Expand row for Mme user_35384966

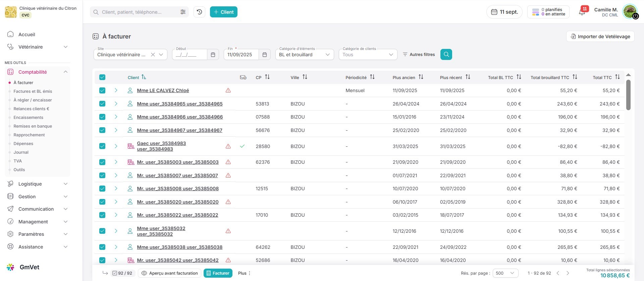click(x=116, y=117)
